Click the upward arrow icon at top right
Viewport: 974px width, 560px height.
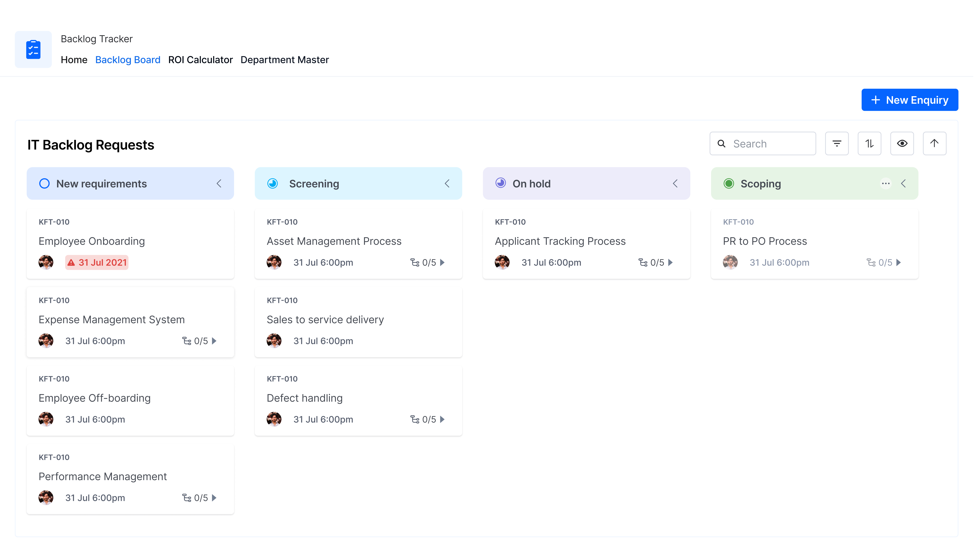[x=934, y=143]
